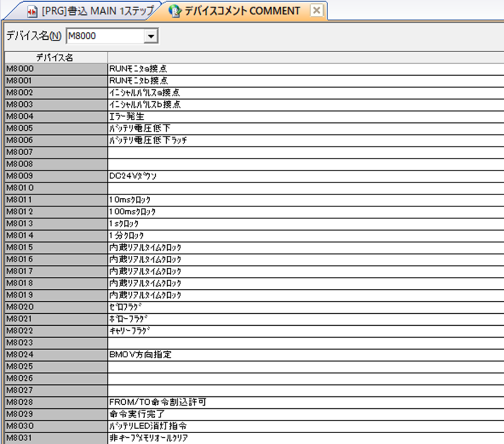Select the M8023 device cell
504x444 pixels.
coord(56,342)
